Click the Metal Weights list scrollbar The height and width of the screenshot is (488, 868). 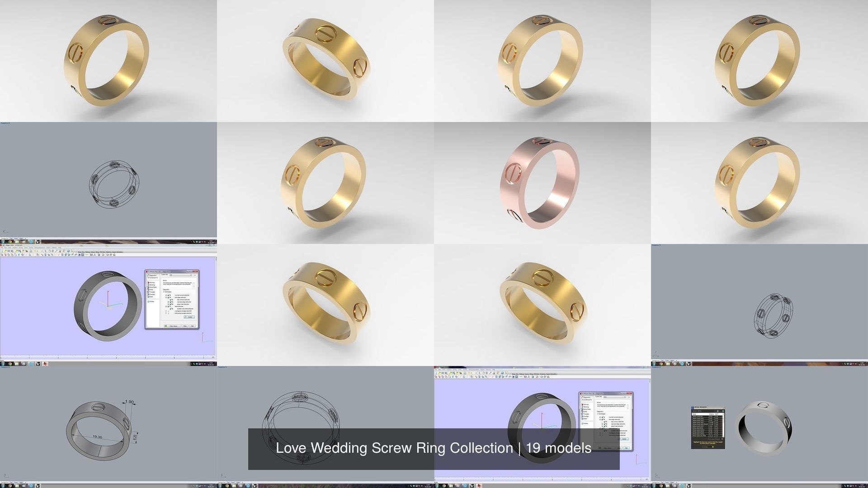[x=723, y=425]
